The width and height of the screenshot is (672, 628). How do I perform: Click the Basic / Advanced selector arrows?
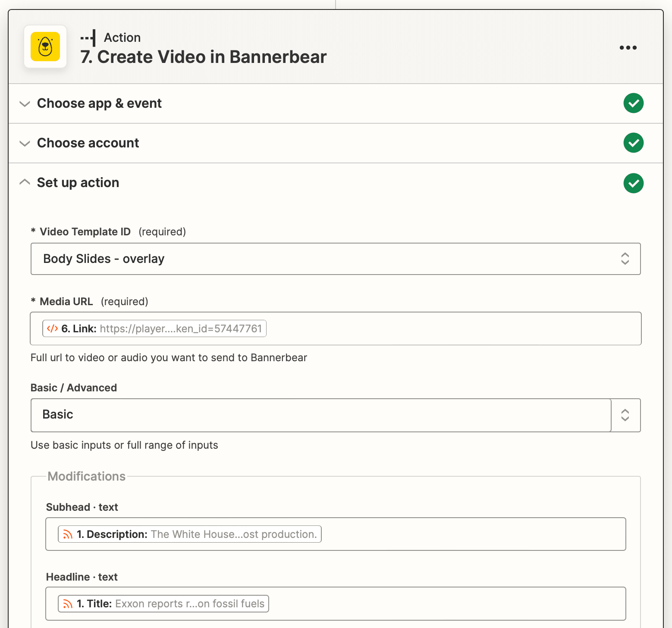pyautogui.click(x=625, y=415)
